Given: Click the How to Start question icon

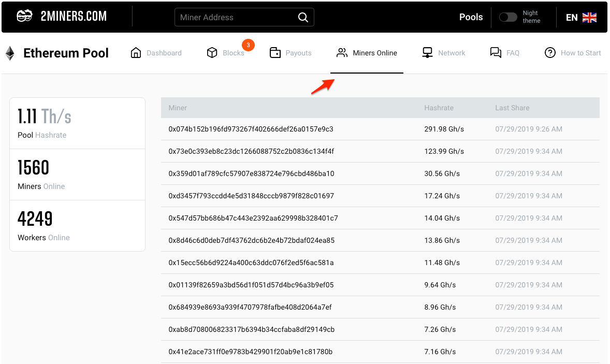Looking at the screenshot, I should [x=550, y=53].
